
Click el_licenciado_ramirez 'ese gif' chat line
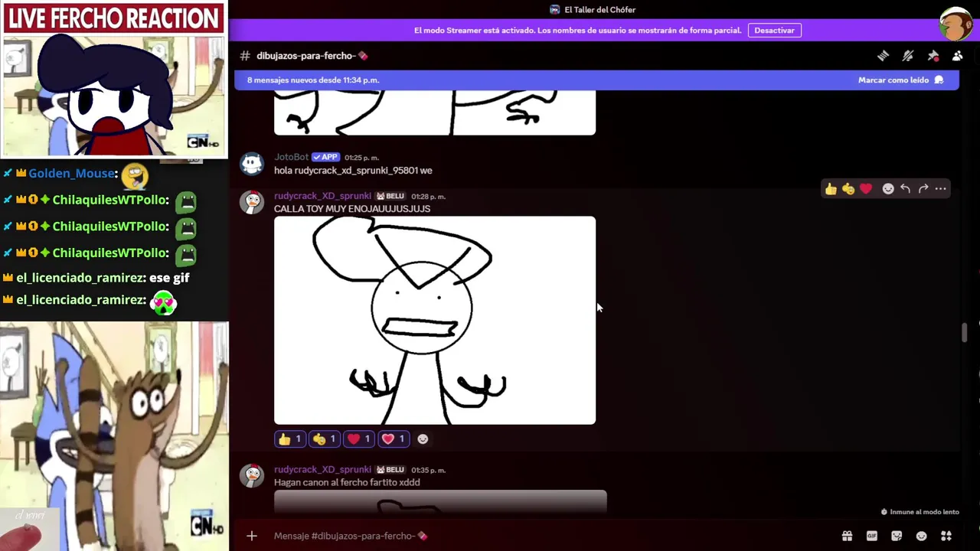(96, 278)
